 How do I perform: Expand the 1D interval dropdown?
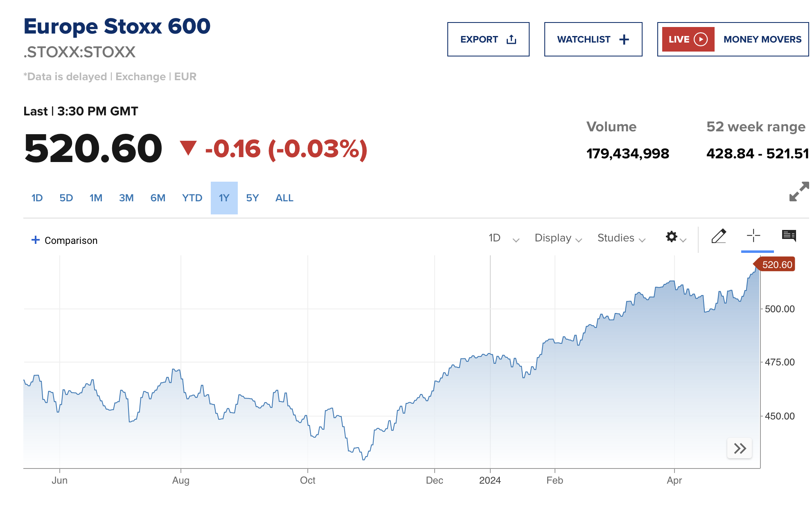click(504, 238)
